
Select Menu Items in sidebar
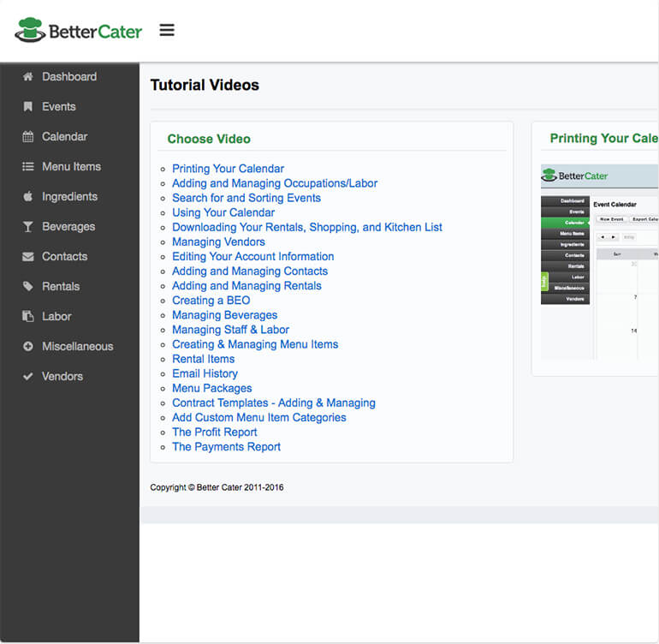69,167
